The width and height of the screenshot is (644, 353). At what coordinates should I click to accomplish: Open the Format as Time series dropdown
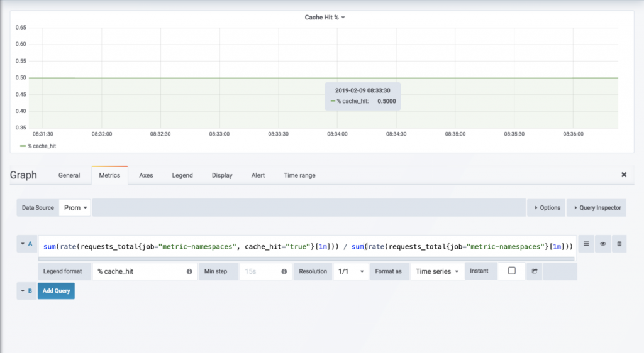click(x=437, y=271)
